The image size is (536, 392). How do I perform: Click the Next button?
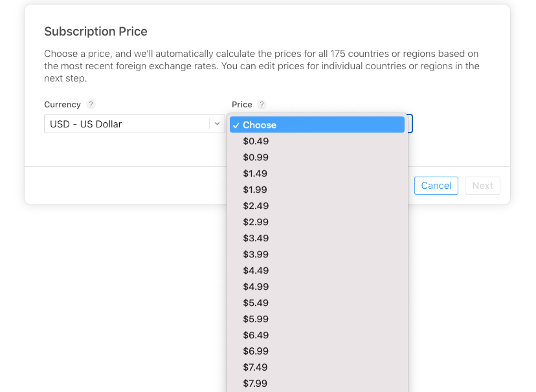pos(482,186)
